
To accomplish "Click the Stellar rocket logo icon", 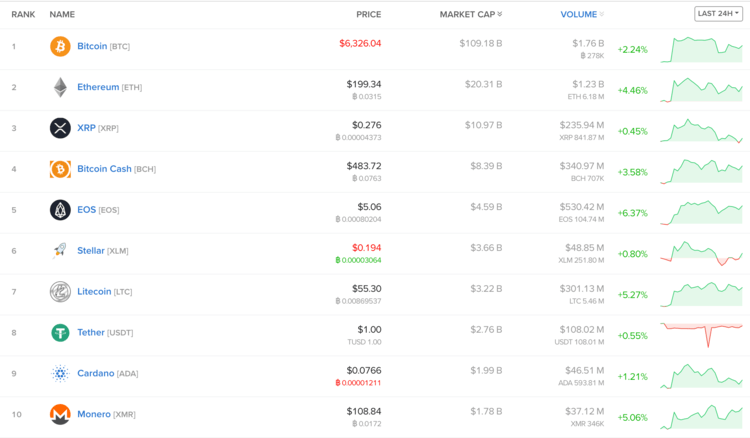I will 60,251.
